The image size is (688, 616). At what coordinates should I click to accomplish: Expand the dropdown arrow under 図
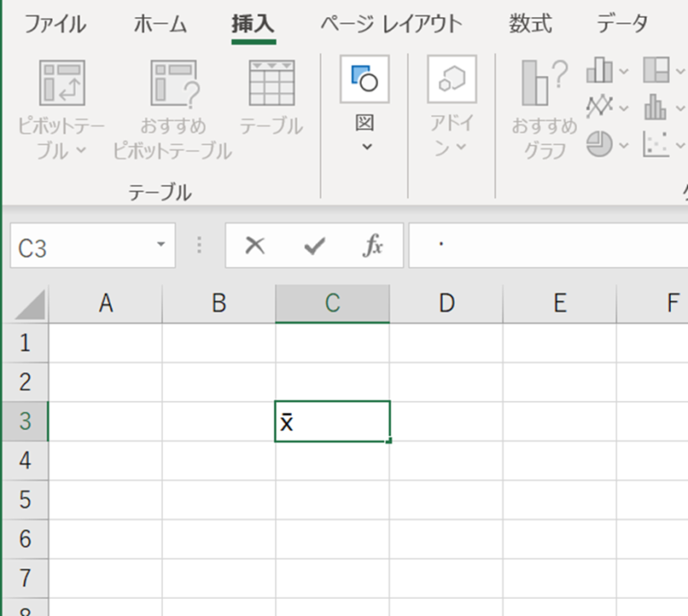(x=365, y=147)
